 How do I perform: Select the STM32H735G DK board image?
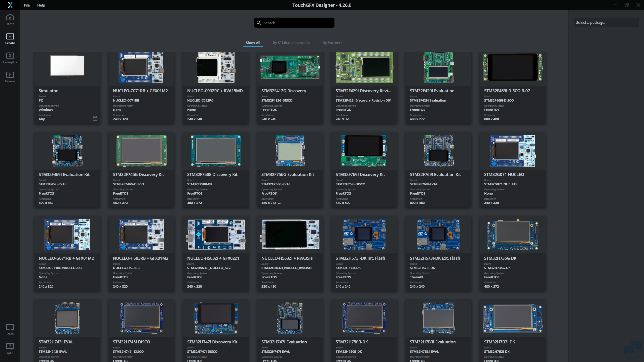click(513, 235)
